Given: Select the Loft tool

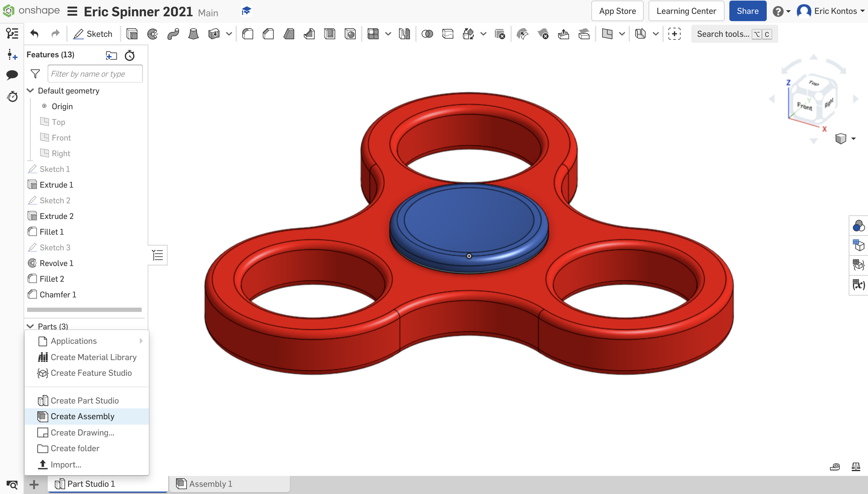Looking at the screenshot, I should (193, 33).
